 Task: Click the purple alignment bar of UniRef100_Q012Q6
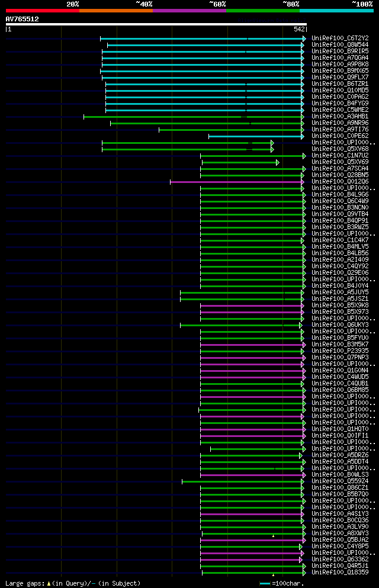click(x=237, y=182)
